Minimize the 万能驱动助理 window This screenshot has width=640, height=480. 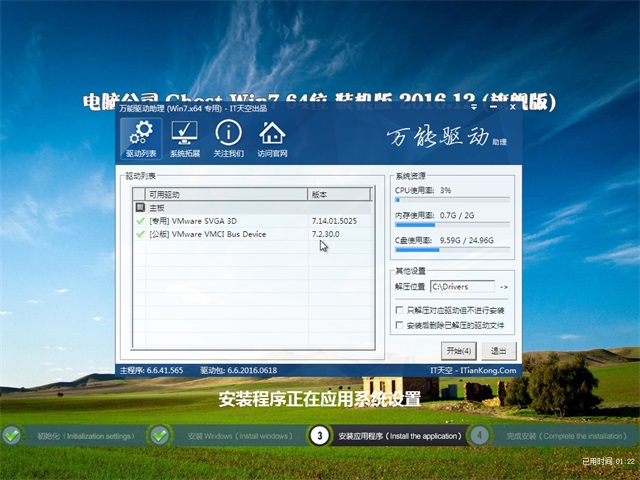pos(493,107)
